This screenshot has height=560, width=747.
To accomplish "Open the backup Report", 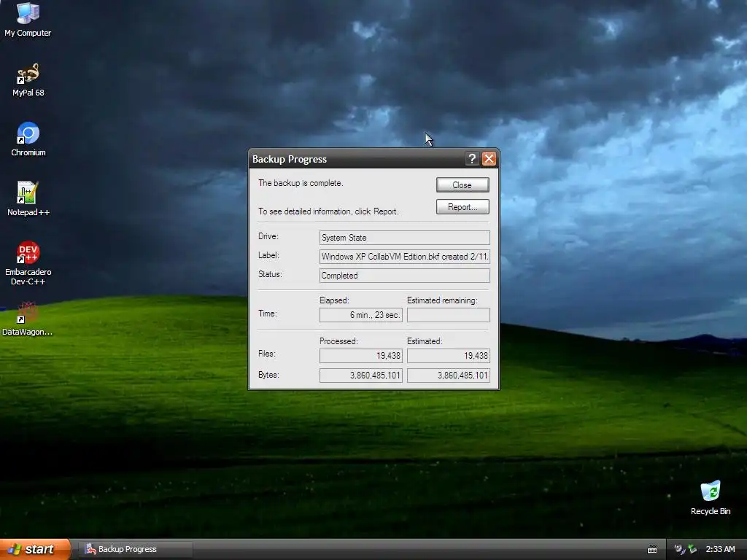I will coord(462,206).
